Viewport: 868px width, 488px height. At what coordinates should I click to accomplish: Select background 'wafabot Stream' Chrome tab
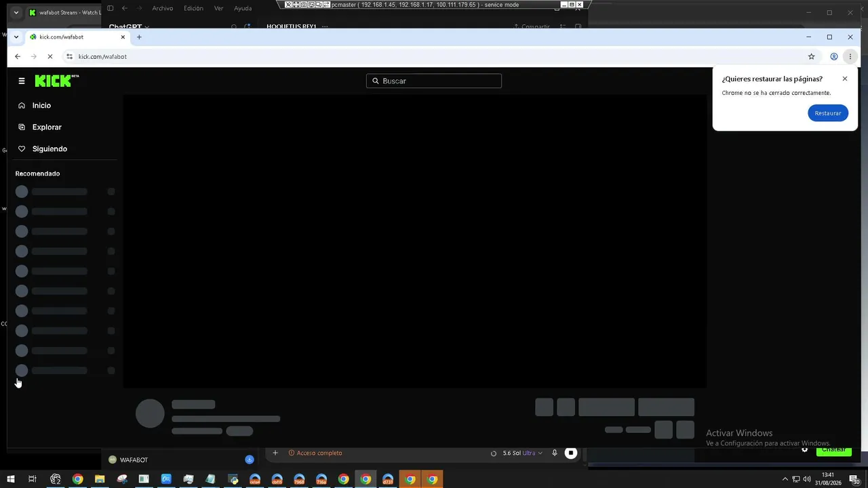pos(64,12)
